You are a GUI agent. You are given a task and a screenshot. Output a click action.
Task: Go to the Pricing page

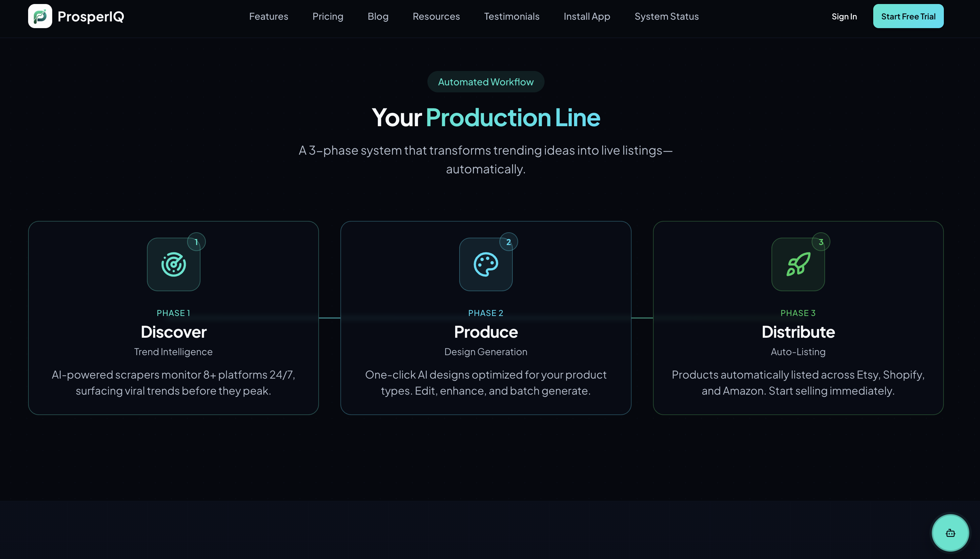[327, 16]
